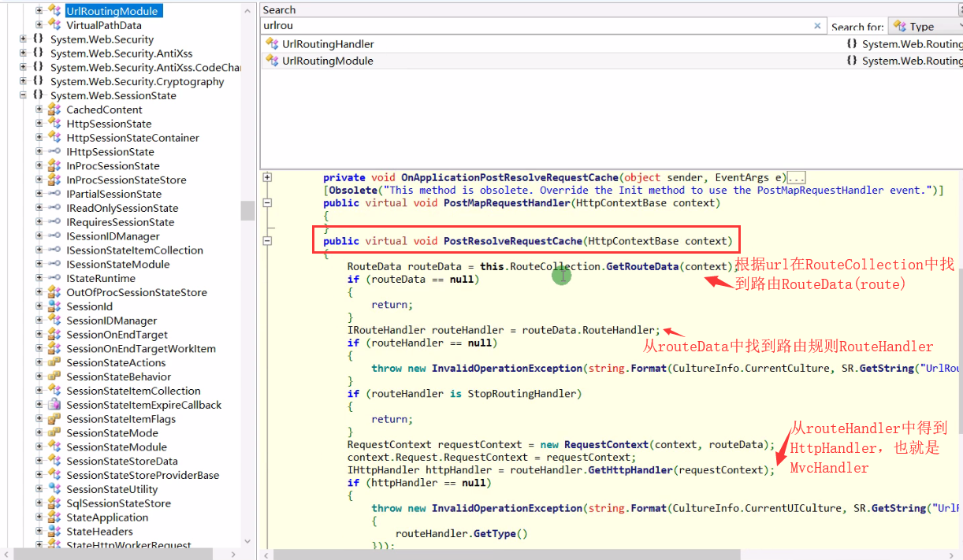Click the SessionStateModule class icon
Screen dimensions: 963x560
click(x=54, y=447)
